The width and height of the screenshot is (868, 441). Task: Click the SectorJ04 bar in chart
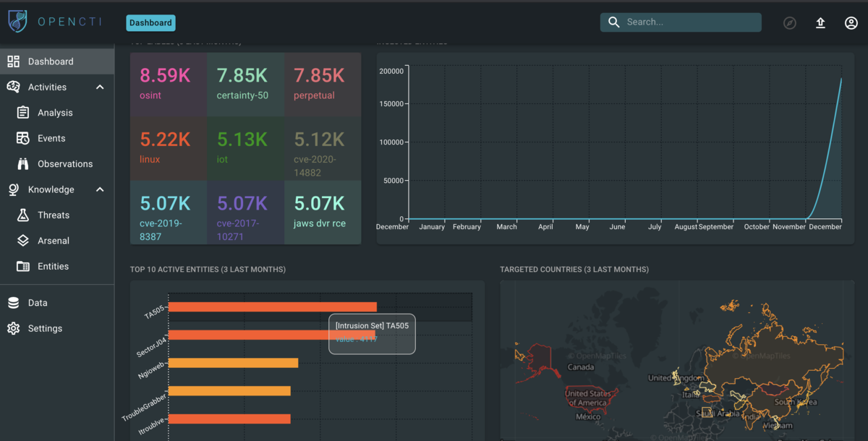(x=271, y=335)
